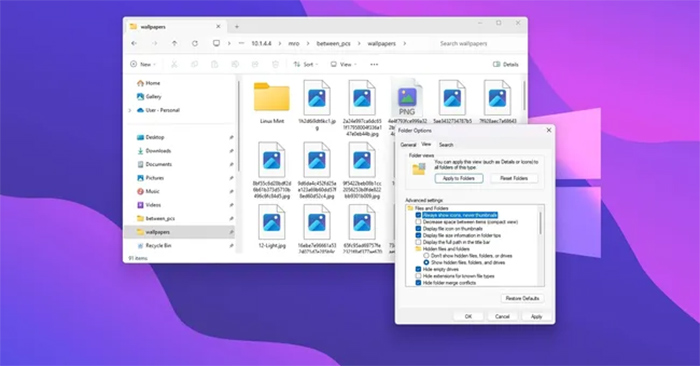Open the See more ellipsis menu

pos(374,64)
